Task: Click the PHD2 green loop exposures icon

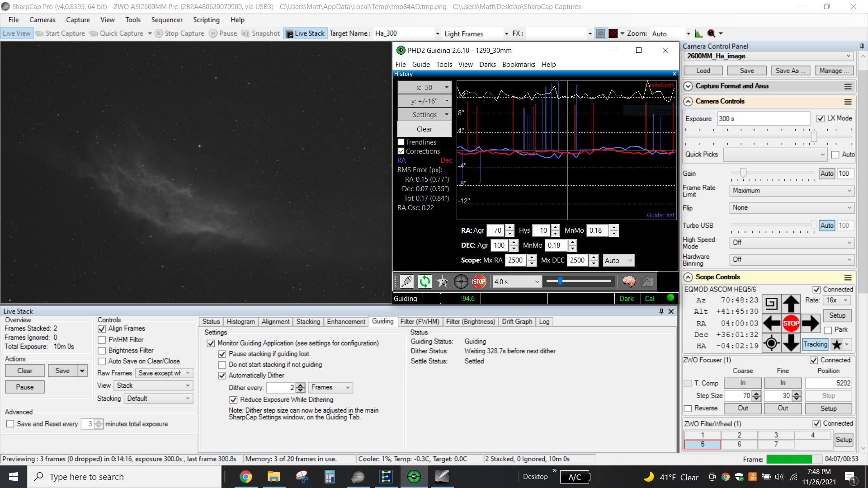Action: 425,282
